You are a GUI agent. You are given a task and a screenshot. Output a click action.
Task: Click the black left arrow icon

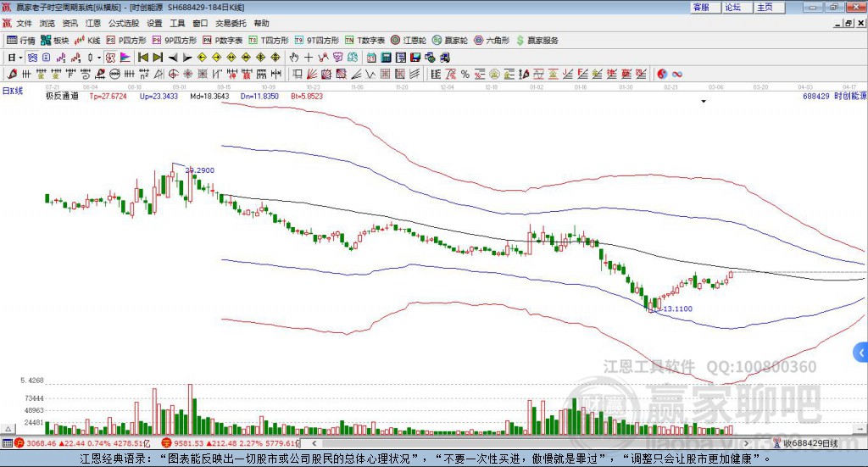pyautogui.click(x=173, y=58)
